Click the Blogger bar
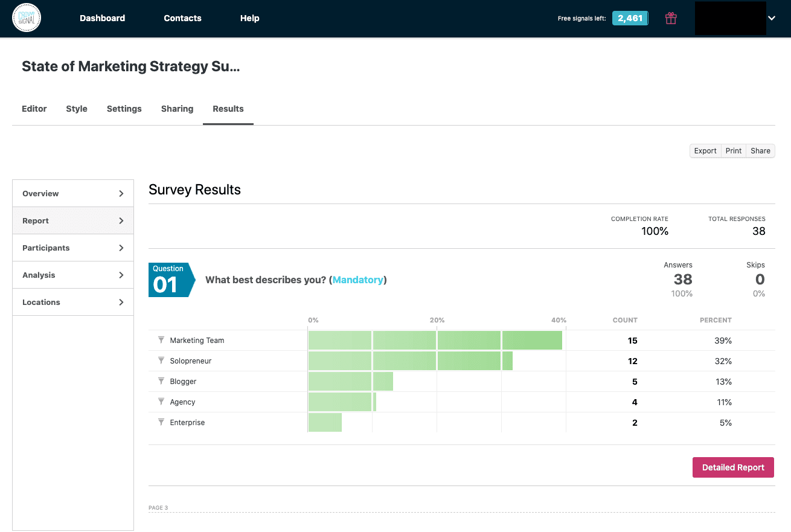Image resolution: width=791 pixels, height=532 pixels. (x=351, y=381)
